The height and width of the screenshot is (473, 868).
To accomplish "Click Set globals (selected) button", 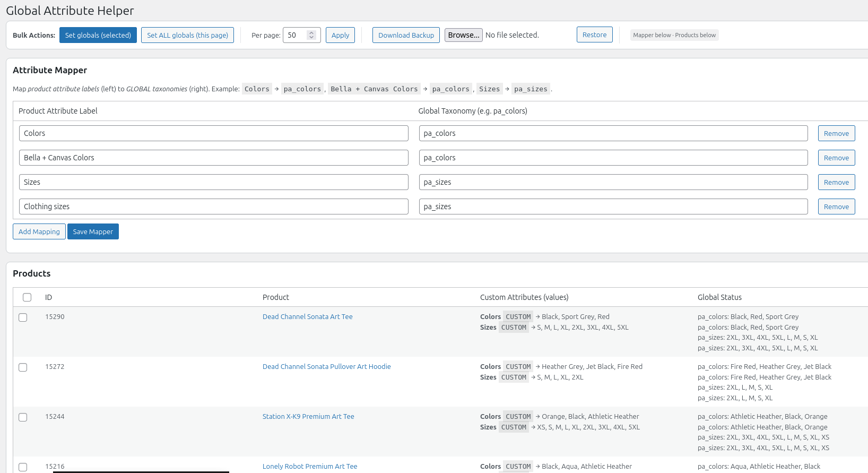I will tap(98, 35).
